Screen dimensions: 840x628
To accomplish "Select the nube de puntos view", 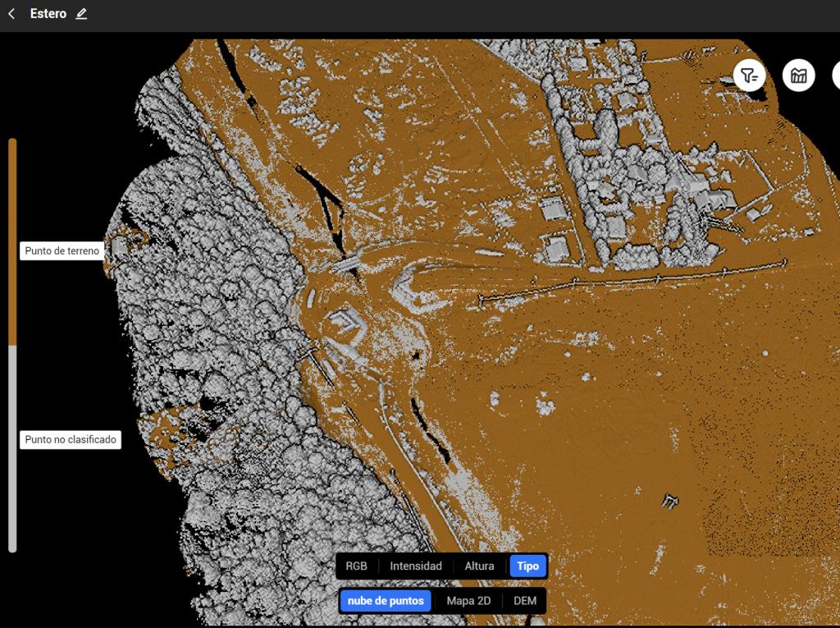I will coord(385,601).
